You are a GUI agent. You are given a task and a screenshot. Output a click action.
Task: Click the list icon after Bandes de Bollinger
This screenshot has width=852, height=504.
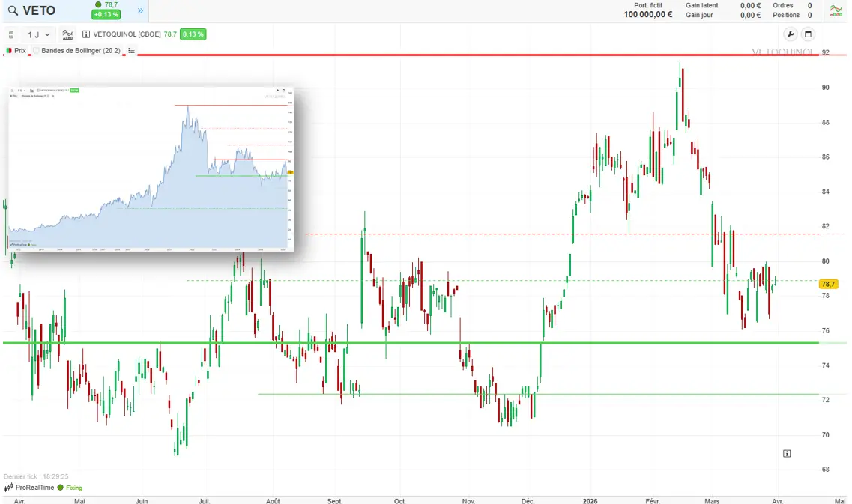point(131,50)
